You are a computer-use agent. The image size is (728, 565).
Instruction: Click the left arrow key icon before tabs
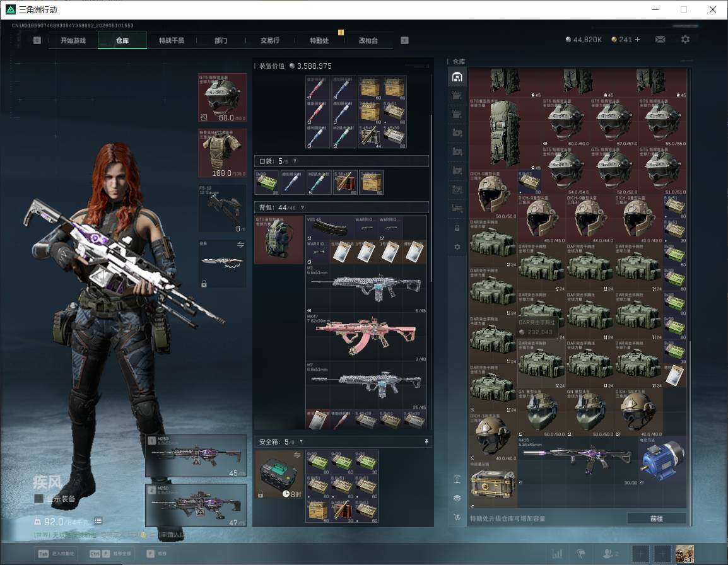pos(37,40)
